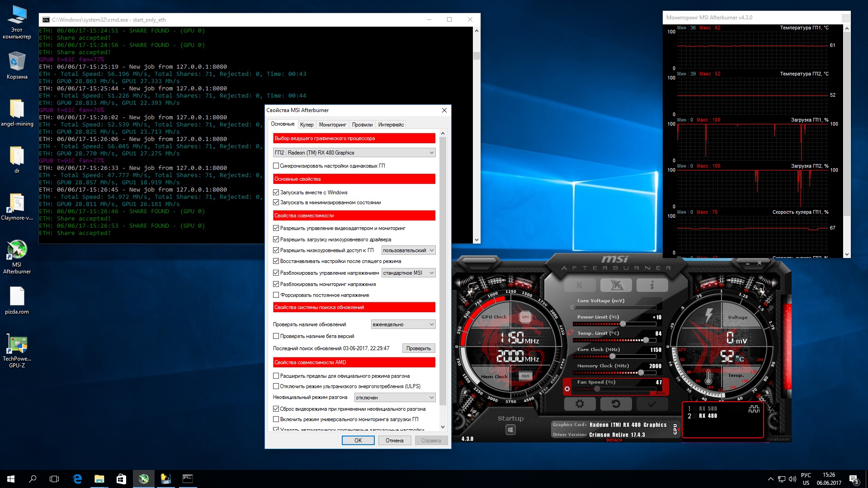The image size is (868, 488).
Task: Open the angel-mining desktop folder
Action: [x=17, y=113]
